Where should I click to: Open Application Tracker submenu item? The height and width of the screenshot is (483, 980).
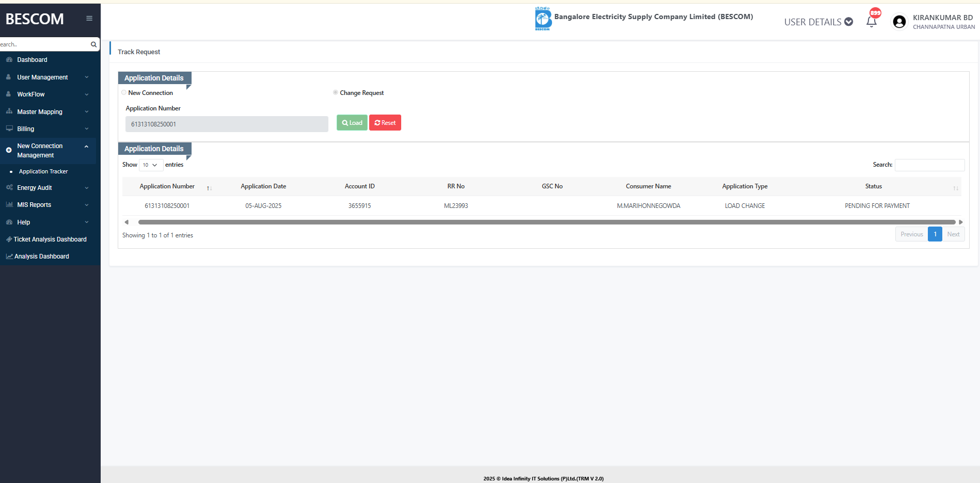click(x=43, y=171)
